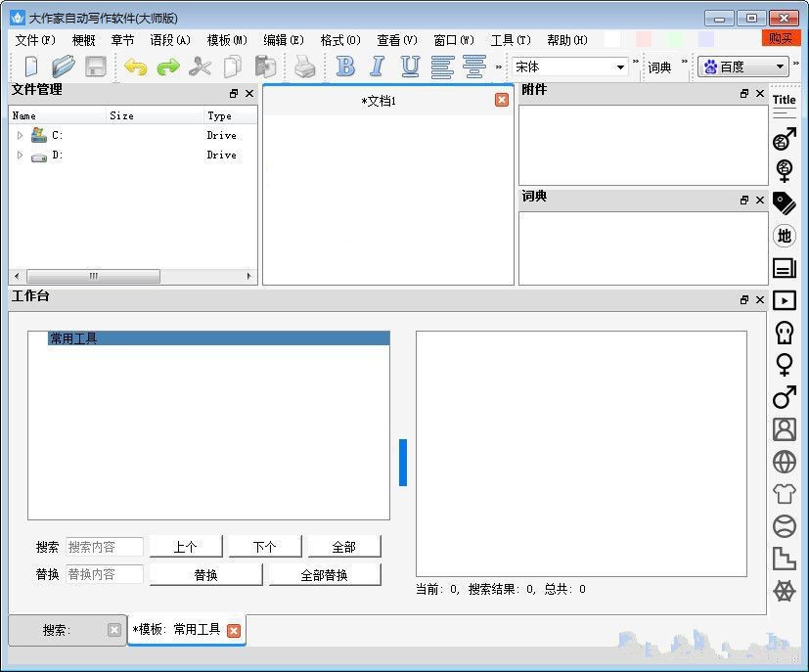Toggle italic formatting
Image resolution: width=809 pixels, height=672 pixels.
[378, 67]
